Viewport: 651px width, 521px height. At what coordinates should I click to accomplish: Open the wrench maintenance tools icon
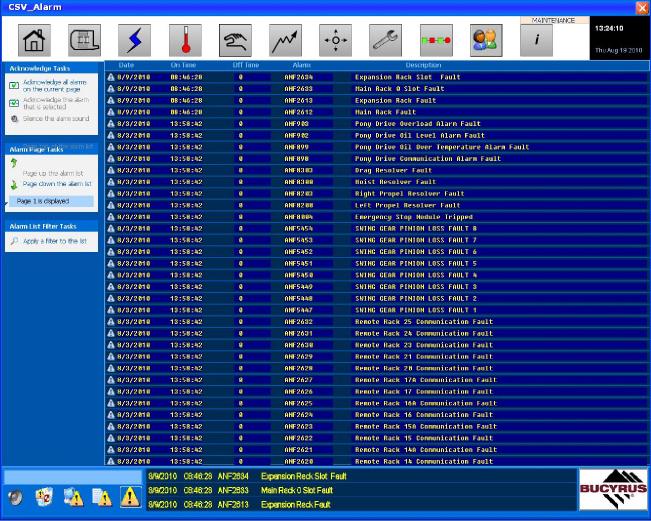[386, 40]
